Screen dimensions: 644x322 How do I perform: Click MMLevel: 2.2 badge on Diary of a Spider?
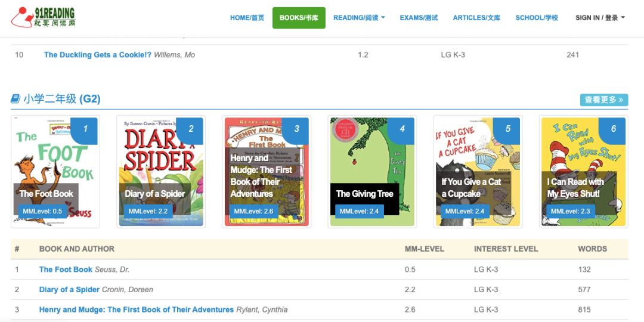[x=148, y=211]
